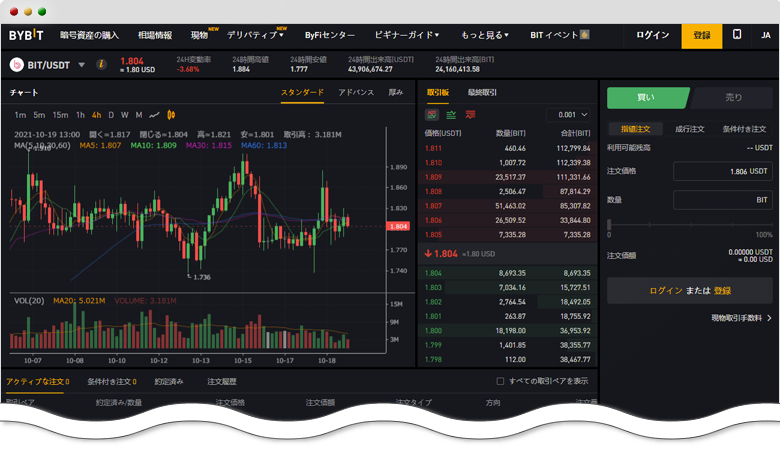Screen dimensions: 780x470
Task: Select ask price 1.809 row
Action: click(x=507, y=177)
